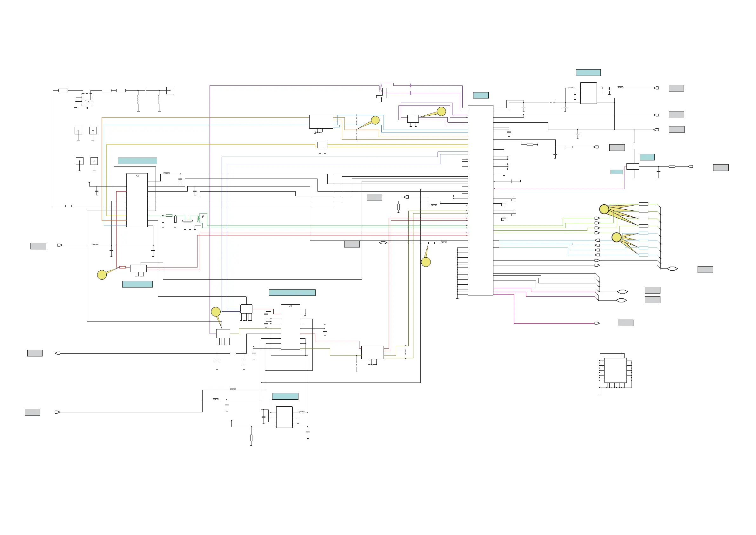Image resolution: width=756 pixels, height=535 pixels.
Task: Click the square QFP chip symbol with pins
Action: point(615,370)
